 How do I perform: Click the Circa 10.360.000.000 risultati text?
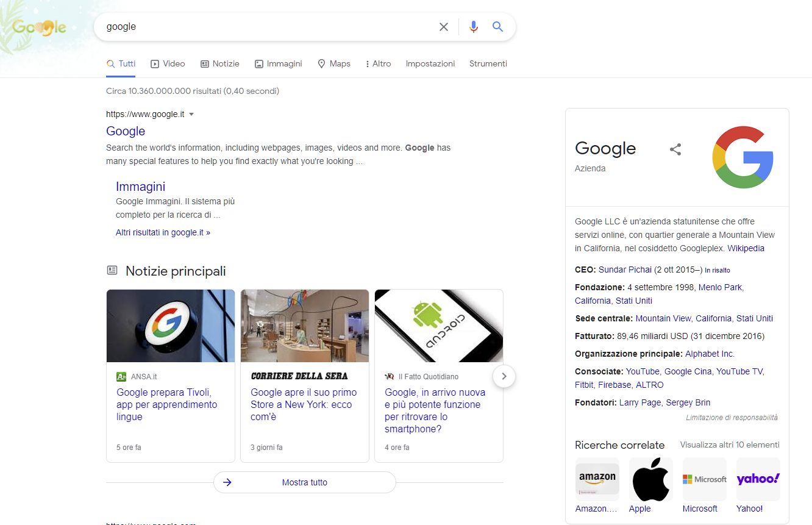193,91
